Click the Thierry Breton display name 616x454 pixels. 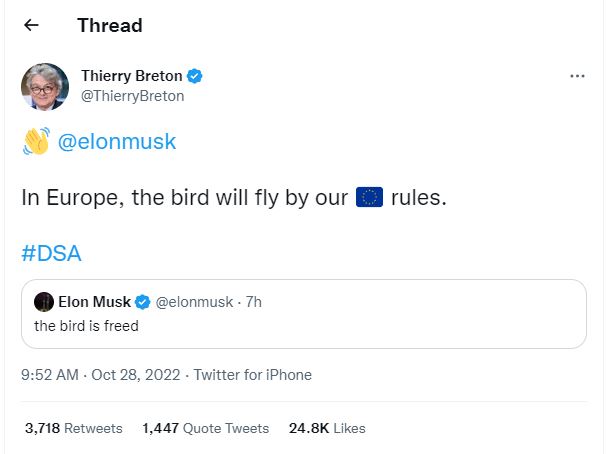[132, 76]
